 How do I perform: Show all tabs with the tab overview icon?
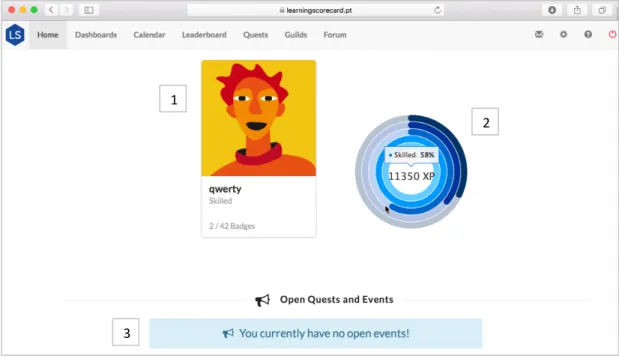(602, 10)
